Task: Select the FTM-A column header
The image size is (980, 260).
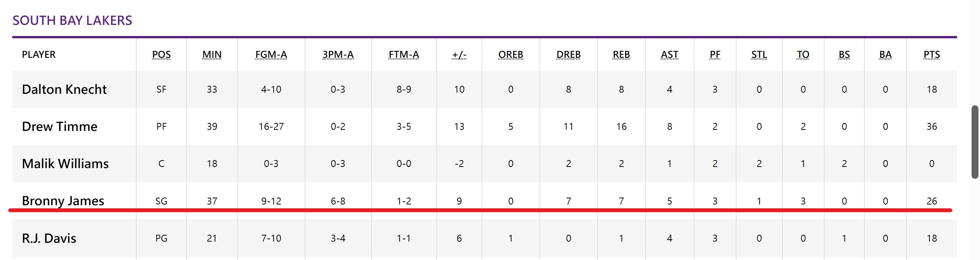Action: (403, 54)
